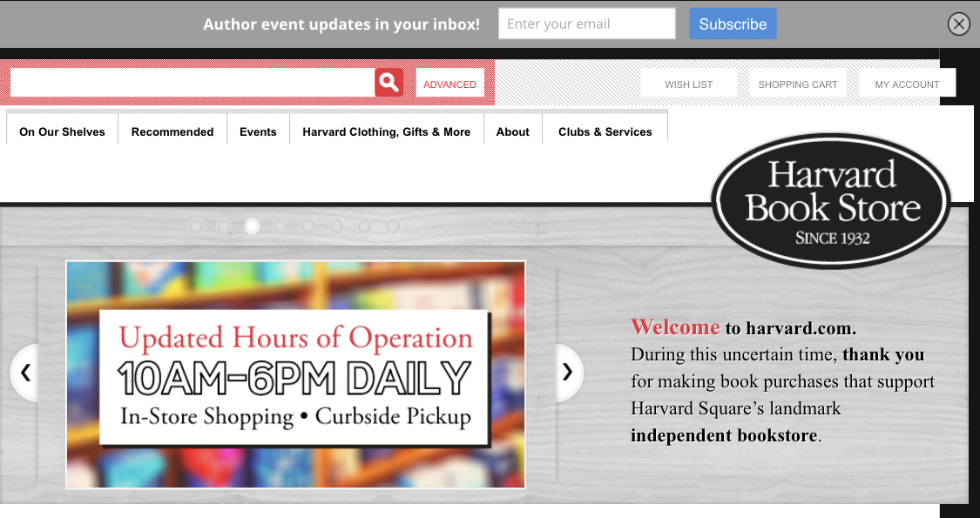Open the On Our Shelves menu
This screenshot has height=518, width=980.
click(x=62, y=131)
